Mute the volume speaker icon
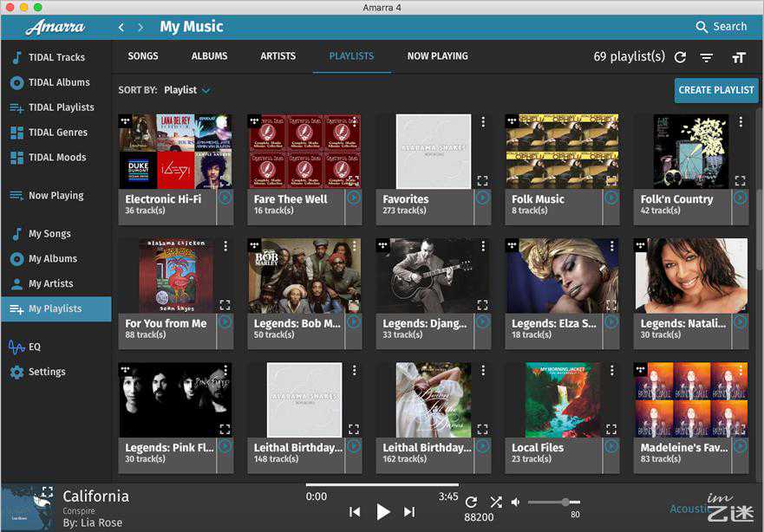This screenshot has width=764, height=532. click(516, 502)
